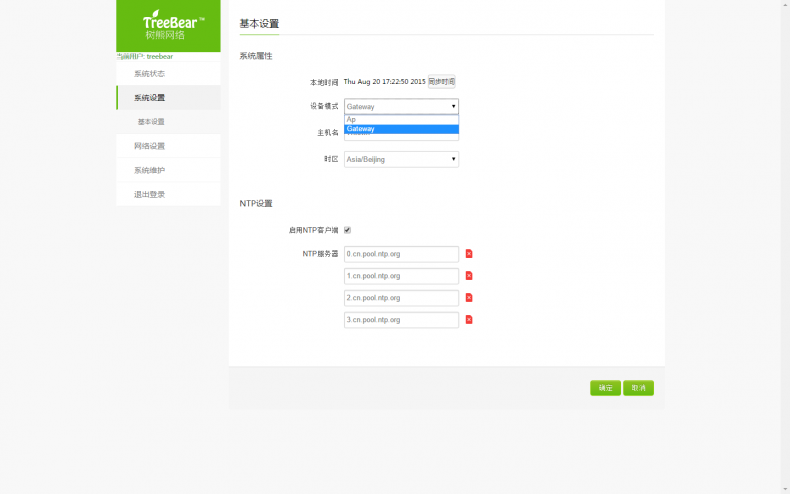Viewport: 790px width, 494px height.
Task: Click the green 确定 confirm button
Action: tap(605, 388)
